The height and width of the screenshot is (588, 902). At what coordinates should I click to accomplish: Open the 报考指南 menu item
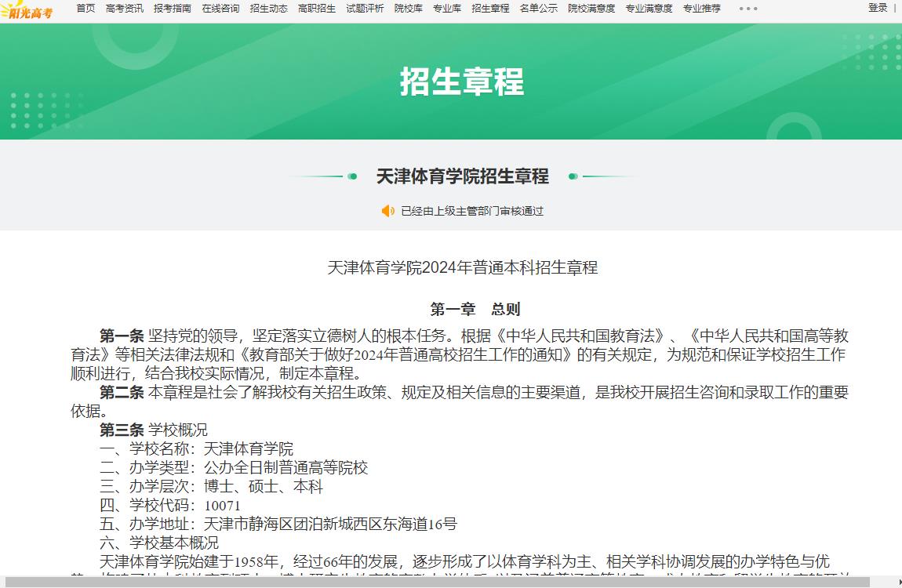173,8
